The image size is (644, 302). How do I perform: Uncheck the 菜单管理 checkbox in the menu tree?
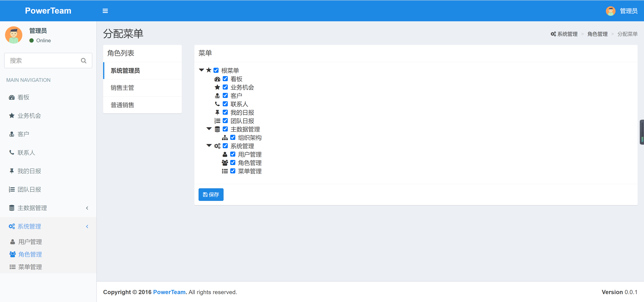tap(233, 171)
